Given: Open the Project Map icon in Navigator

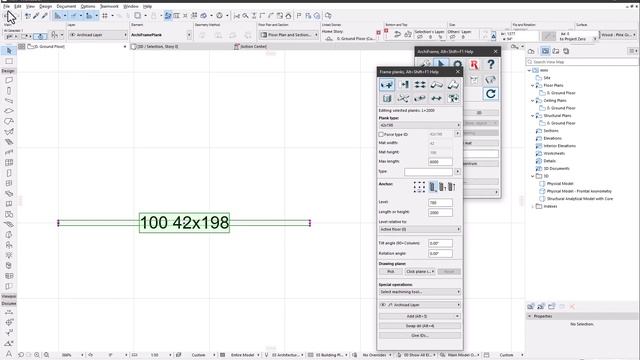Looking at the screenshot, I should click(x=531, y=51).
